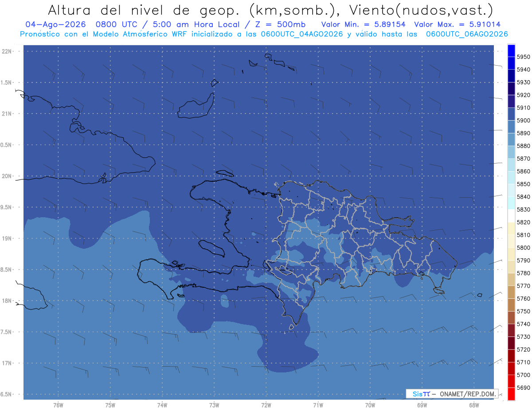
Task: Click the '73W' longitude axis label
Action: tap(214, 405)
